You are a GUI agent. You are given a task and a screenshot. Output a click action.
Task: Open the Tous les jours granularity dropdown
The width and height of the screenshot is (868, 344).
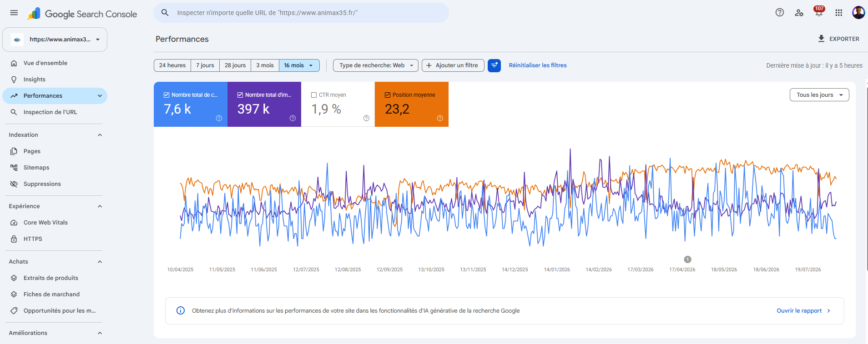tap(819, 95)
